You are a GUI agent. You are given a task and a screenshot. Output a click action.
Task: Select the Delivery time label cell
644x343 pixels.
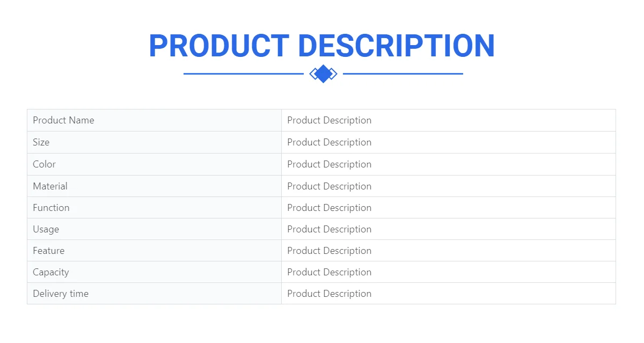click(x=61, y=294)
